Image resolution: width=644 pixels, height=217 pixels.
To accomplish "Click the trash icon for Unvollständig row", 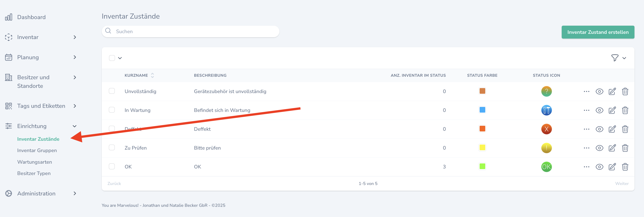I will (x=625, y=91).
